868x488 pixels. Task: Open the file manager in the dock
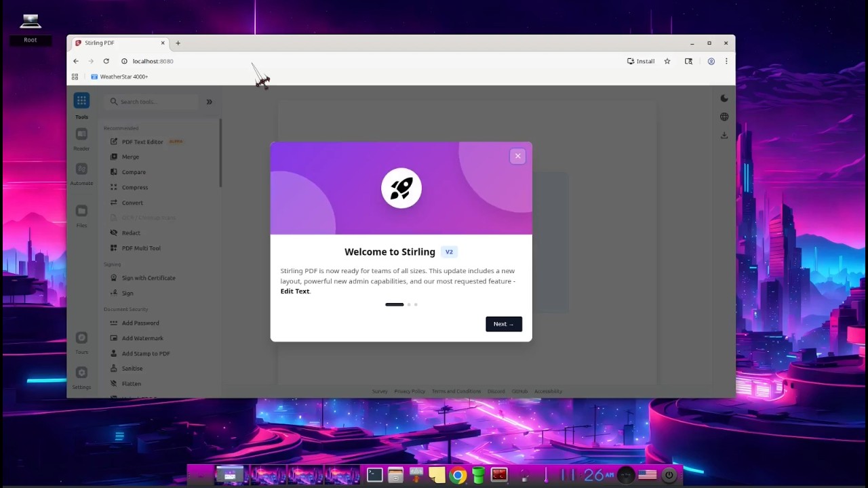tap(395, 475)
